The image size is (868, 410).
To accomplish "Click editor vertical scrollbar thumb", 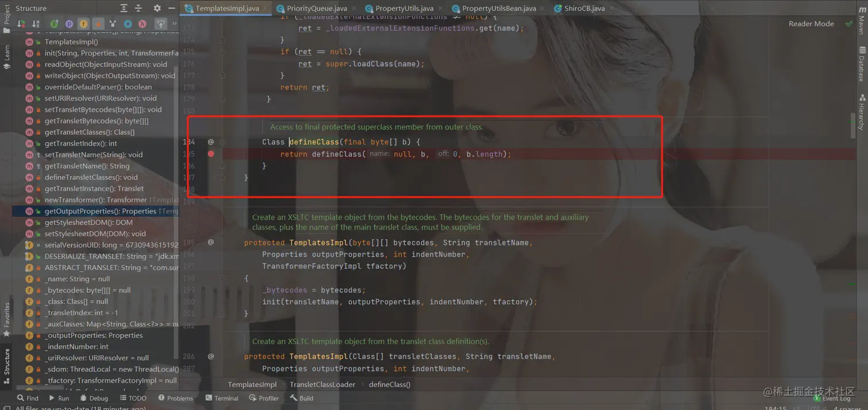I will [x=853, y=126].
